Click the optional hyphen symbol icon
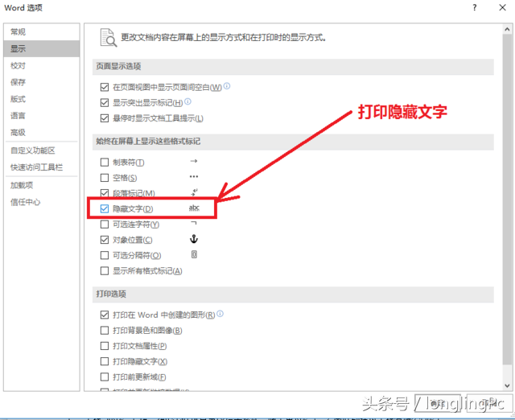Screen dimensions: 515x420 coord(194,224)
